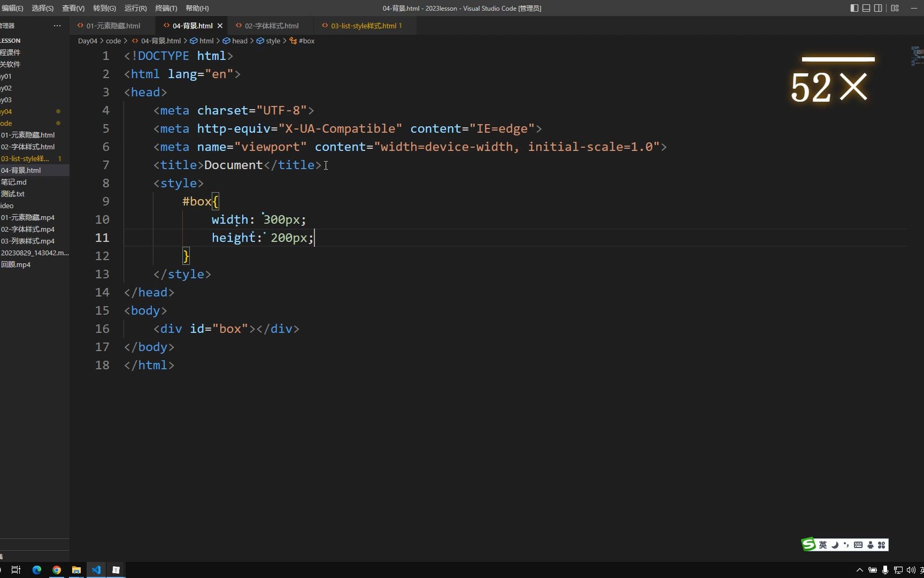Open the #box breadcrumb dropdown
The image size is (924, 578).
coord(306,41)
